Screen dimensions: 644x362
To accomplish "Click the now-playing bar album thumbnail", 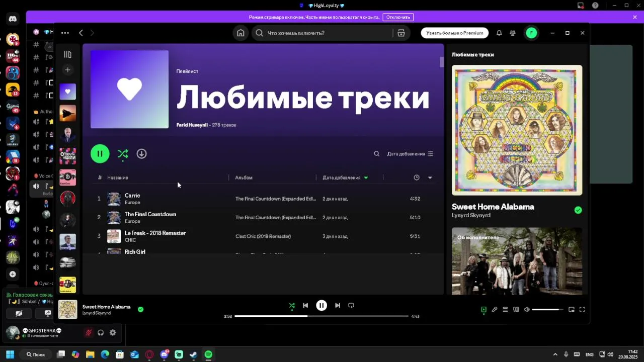I will pos(67,309).
